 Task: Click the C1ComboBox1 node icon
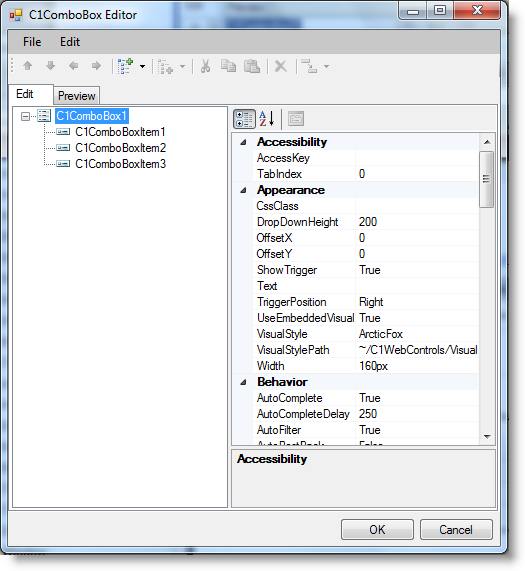click(x=44, y=116)
